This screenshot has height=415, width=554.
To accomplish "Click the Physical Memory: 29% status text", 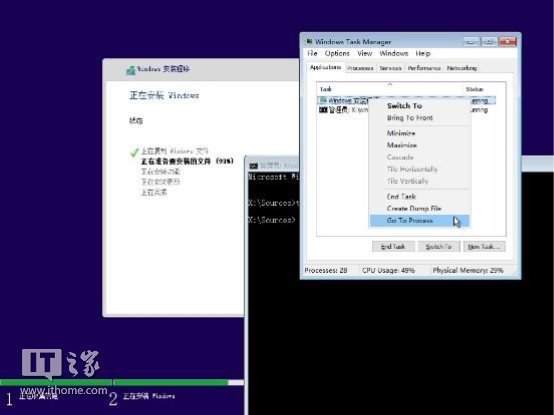I will point(468,270).
